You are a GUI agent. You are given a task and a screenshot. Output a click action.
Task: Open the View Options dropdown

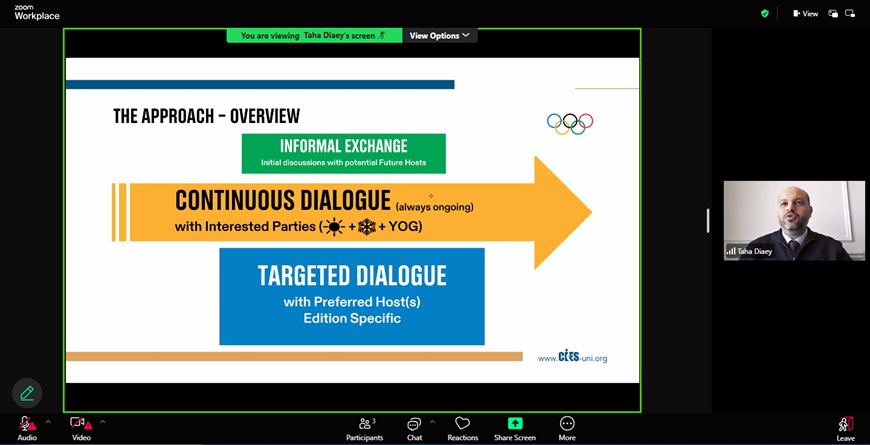[440, 36]
